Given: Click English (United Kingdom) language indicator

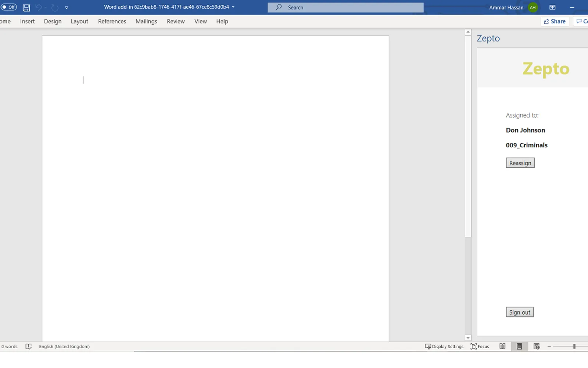Looking at the screenshot, I should click(64, 346).
